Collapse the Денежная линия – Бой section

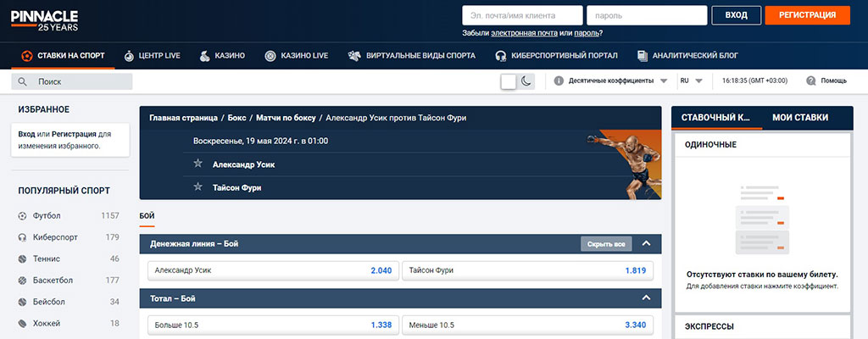pyautogui.click(x=645, y=243)
